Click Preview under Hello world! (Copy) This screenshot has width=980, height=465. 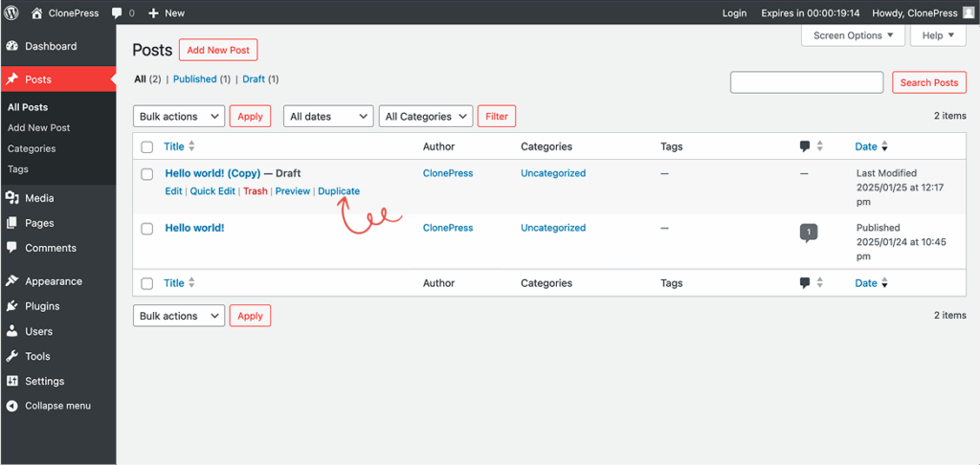293,191
